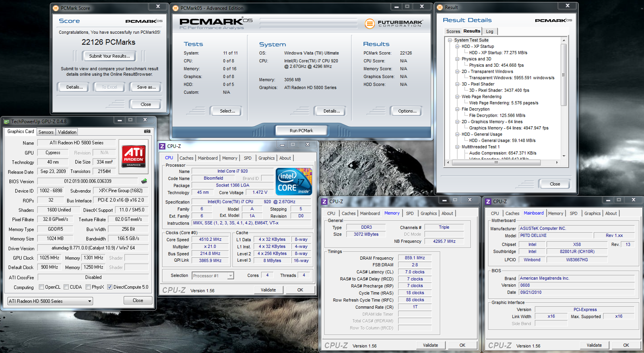Click Submit Your Results button
Image resolution: width=644 pixels, height=353 pixels.
coord(109,56)
